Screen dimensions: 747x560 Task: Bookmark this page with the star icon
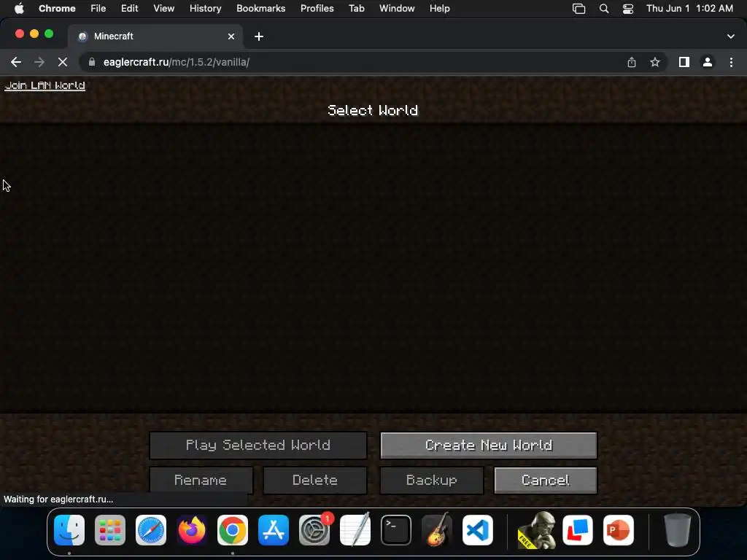point(655,62)
